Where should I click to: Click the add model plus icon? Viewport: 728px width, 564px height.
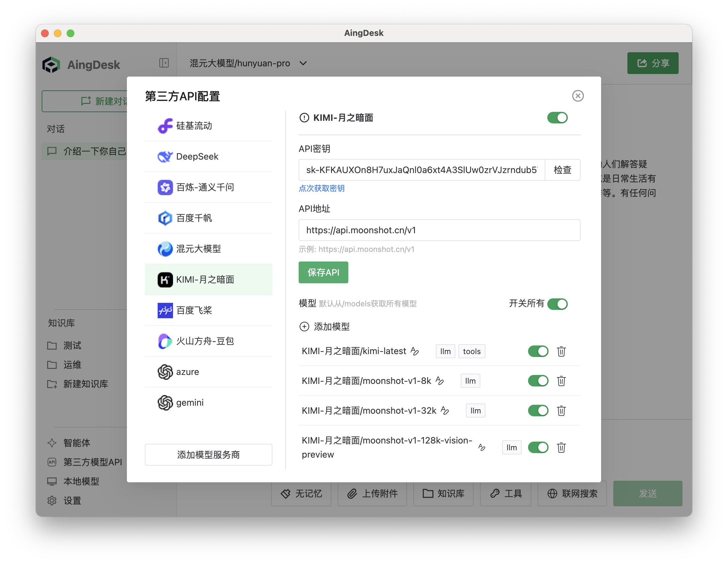click(x=304, y=326)
